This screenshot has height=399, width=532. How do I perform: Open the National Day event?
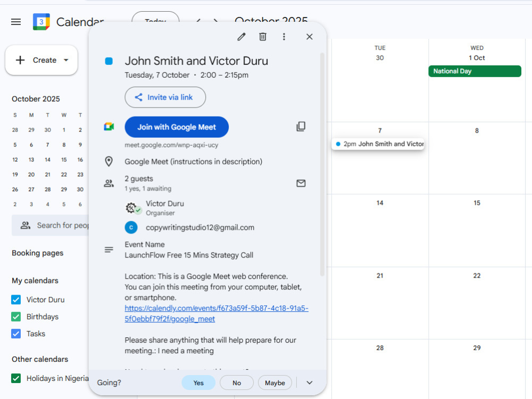pos(475,71)
